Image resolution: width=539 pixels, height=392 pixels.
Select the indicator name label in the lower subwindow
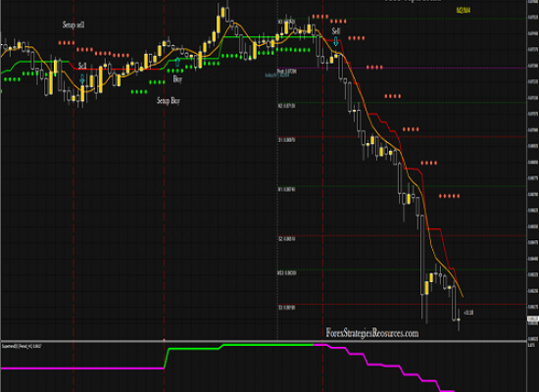tap(22, 346)
